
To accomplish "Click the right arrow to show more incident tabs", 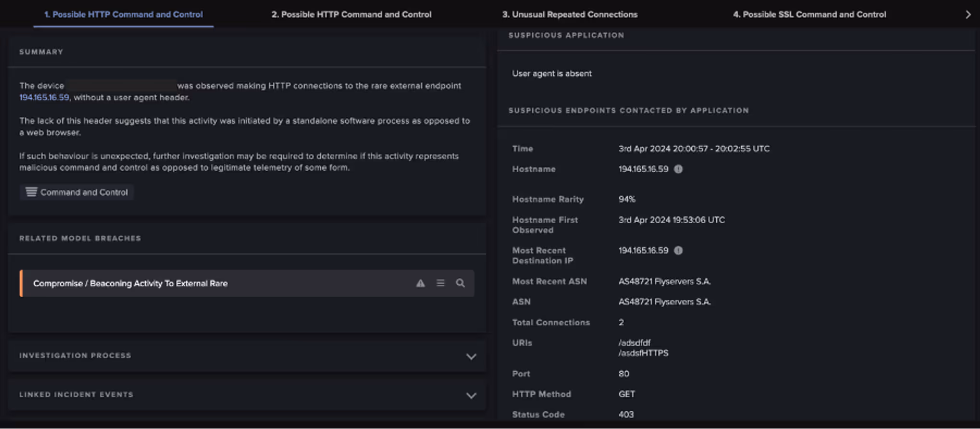I will click(968, 14).
